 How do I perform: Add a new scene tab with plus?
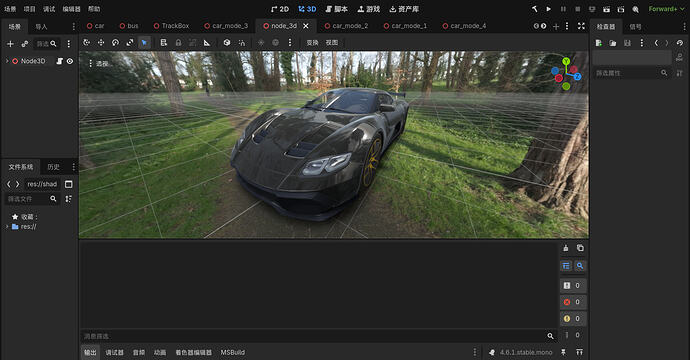point(556,26)
